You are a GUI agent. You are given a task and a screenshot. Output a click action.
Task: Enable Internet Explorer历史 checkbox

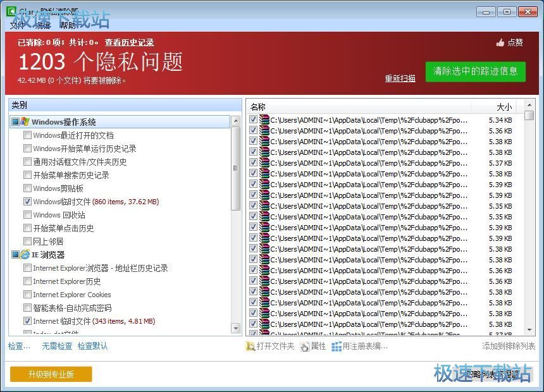[x=27, y=281]
